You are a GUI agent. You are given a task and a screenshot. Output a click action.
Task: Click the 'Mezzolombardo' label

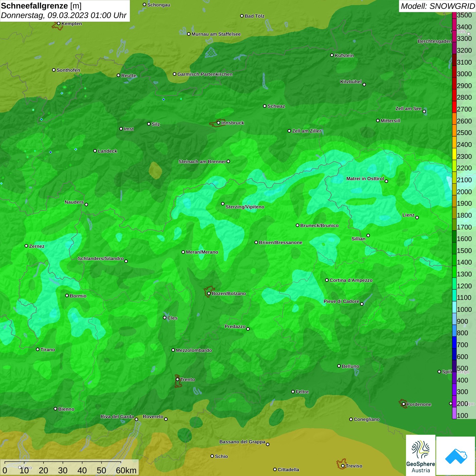[194, 350]
